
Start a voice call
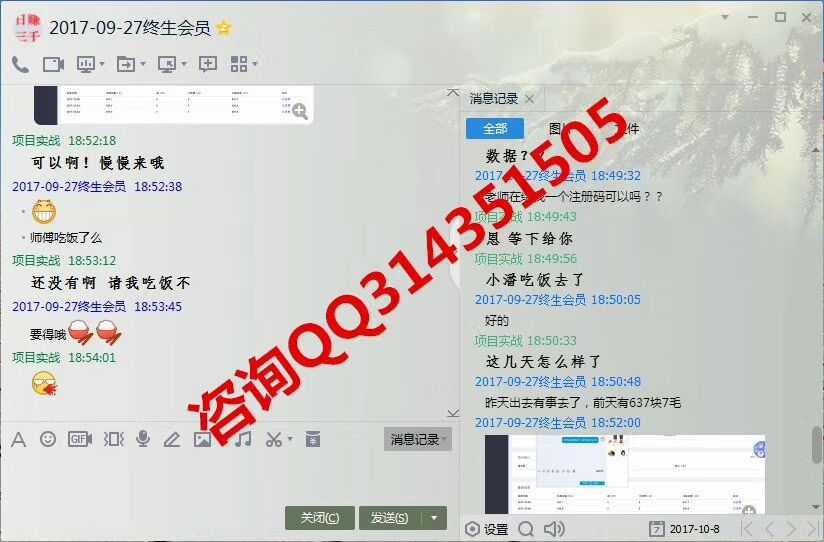click(20, 64)
